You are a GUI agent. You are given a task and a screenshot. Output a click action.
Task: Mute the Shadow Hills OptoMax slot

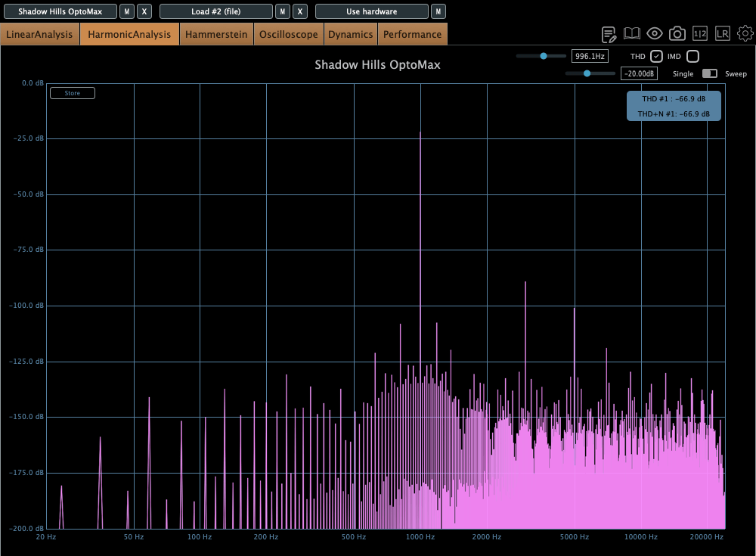[x=127, y=11]
